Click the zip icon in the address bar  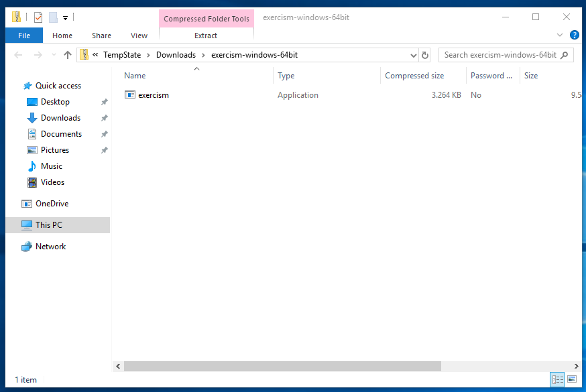[84, 55]
